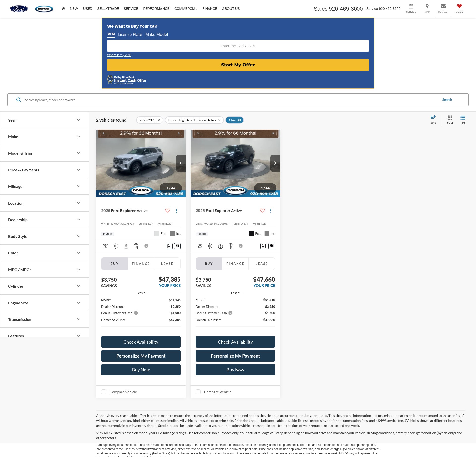The width and height of the screenshot is (476, 457).
Task: Open QR code icon for stock S4374
Action: click(272, 246)
